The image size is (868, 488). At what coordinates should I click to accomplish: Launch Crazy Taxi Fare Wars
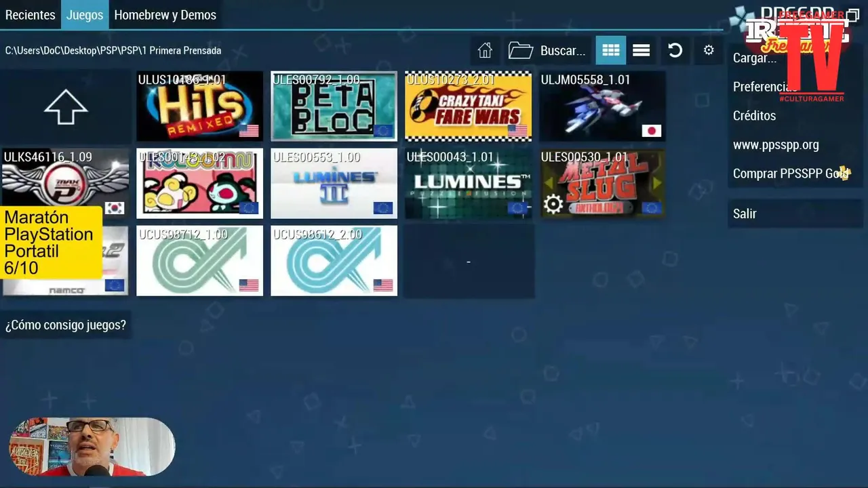pyautogui.click(x=468, y=106)
